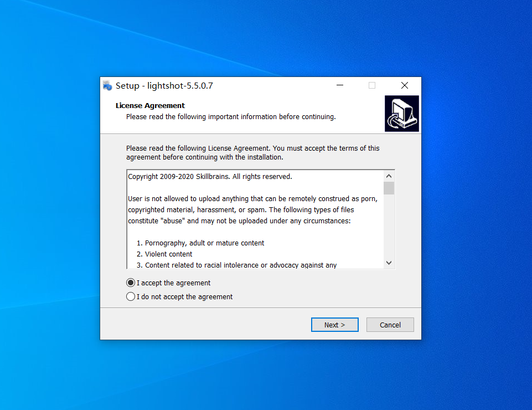Click "Please read the following important information" subtitle
This screenshot has height=410, width=532.
coord(231,116)
